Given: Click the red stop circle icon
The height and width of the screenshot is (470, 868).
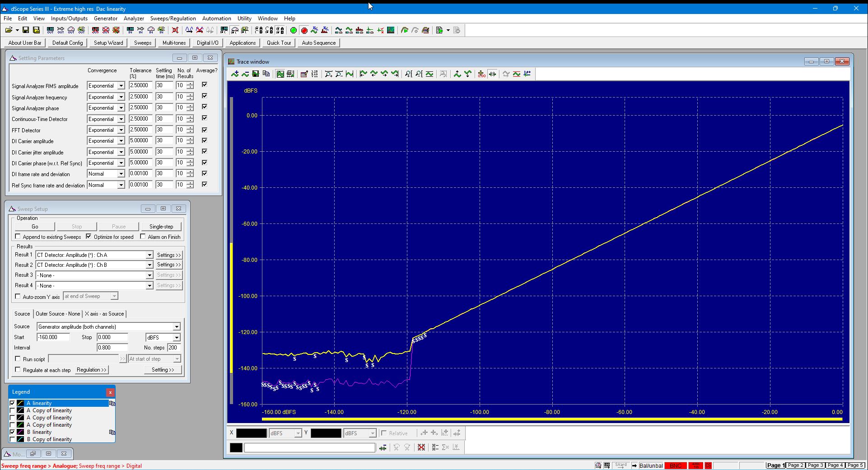Looking at the screenshot, I should 304,30.
